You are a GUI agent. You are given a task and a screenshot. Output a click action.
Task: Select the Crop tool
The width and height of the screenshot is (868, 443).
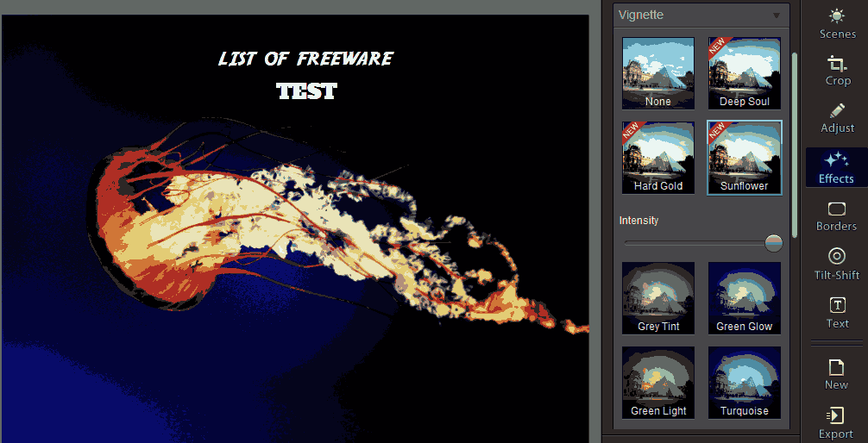pos(837,70)
